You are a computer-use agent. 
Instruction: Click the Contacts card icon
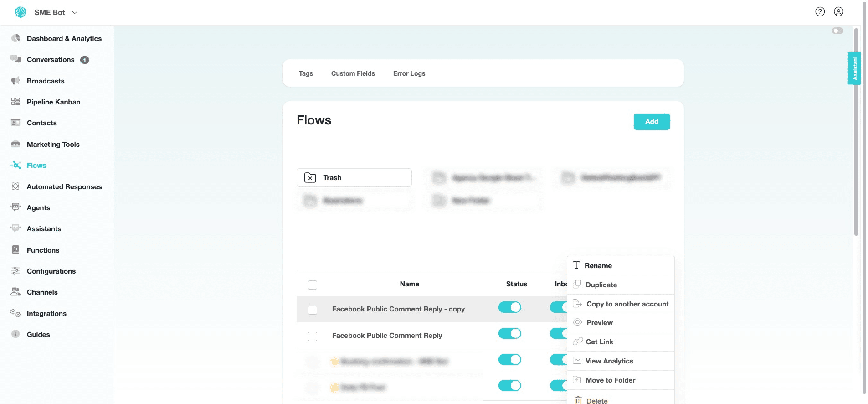[x=15, y=123]
